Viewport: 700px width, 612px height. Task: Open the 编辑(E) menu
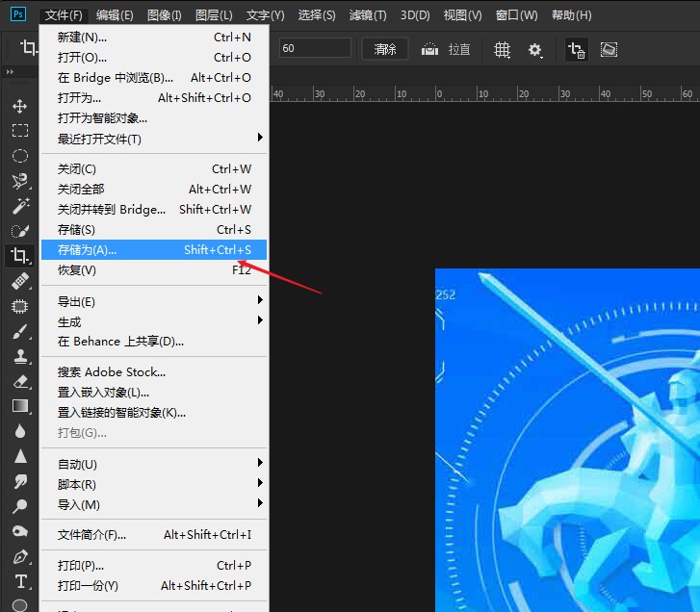(x=115, y=15)
